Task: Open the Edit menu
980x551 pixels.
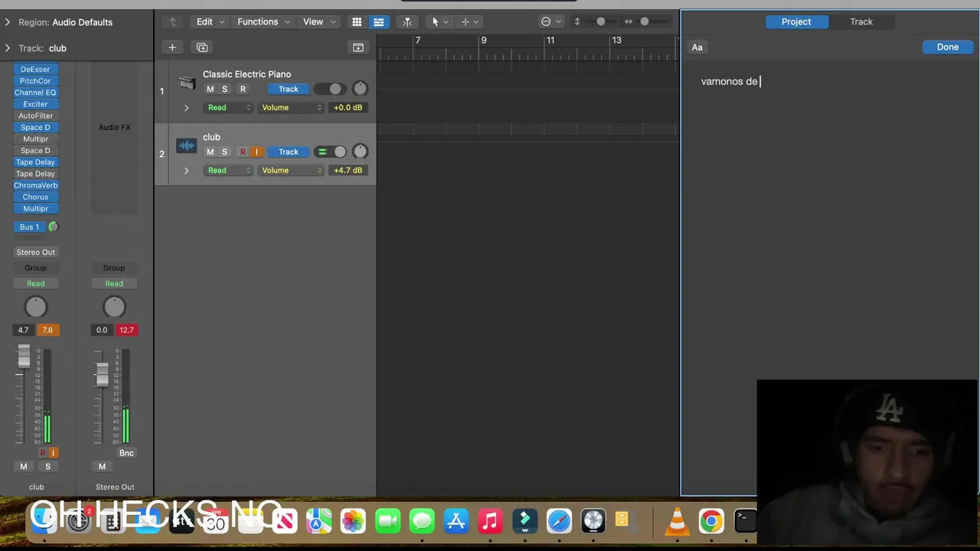Action: tap(210, 21)
